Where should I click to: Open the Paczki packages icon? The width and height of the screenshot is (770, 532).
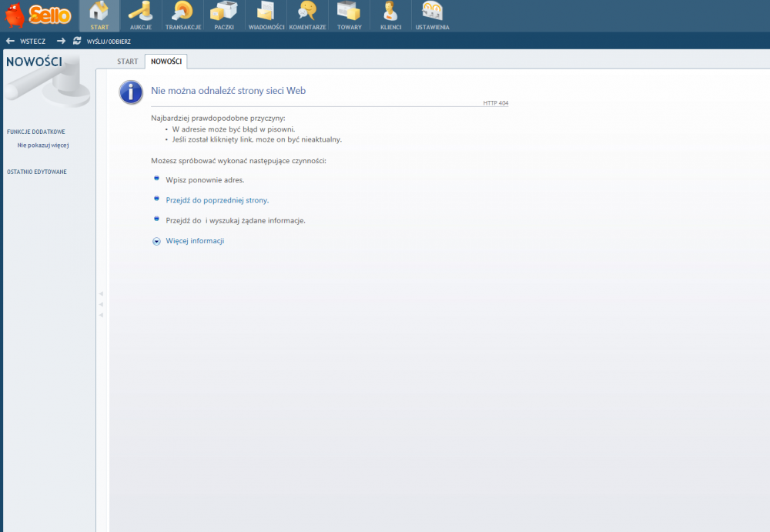[224, 13]
